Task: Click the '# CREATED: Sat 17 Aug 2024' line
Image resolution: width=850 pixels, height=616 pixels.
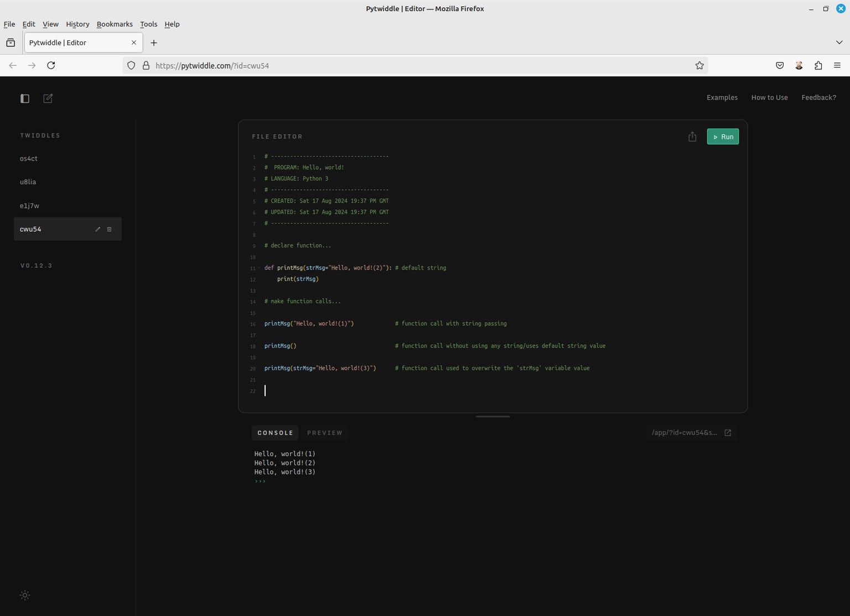Action: click(326, 201)
